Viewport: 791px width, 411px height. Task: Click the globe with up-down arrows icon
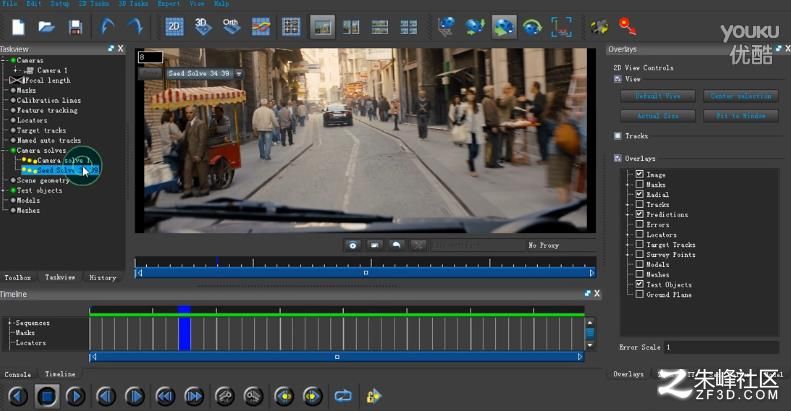pyautogui.click(x=475, y=27)
